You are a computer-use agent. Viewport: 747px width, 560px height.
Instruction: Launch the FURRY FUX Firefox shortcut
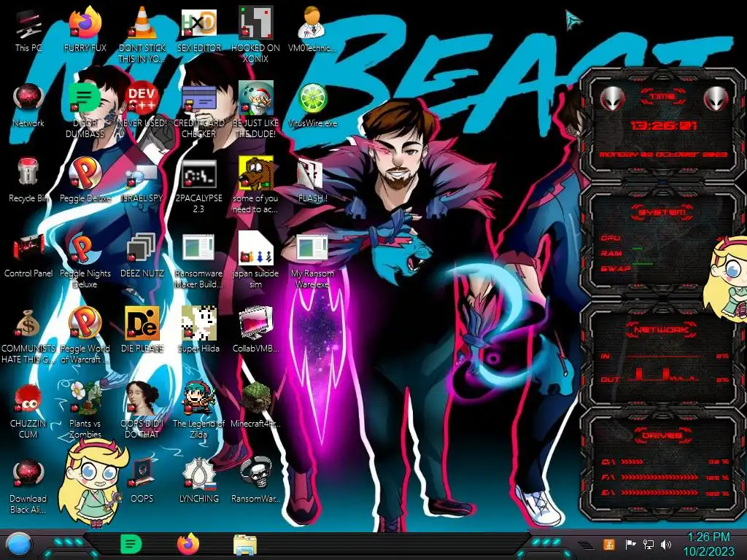(x=85, y=23)
